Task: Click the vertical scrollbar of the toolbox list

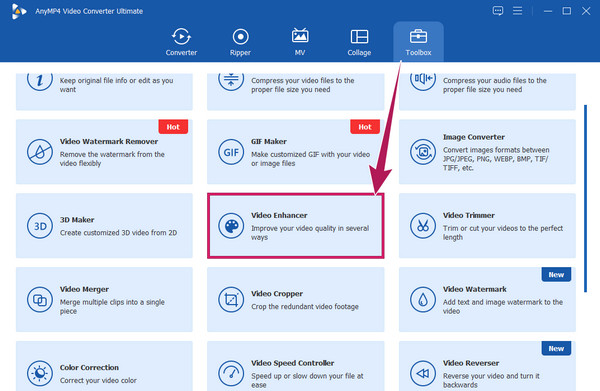Action: pyautogui.click(x=585, y=199)
